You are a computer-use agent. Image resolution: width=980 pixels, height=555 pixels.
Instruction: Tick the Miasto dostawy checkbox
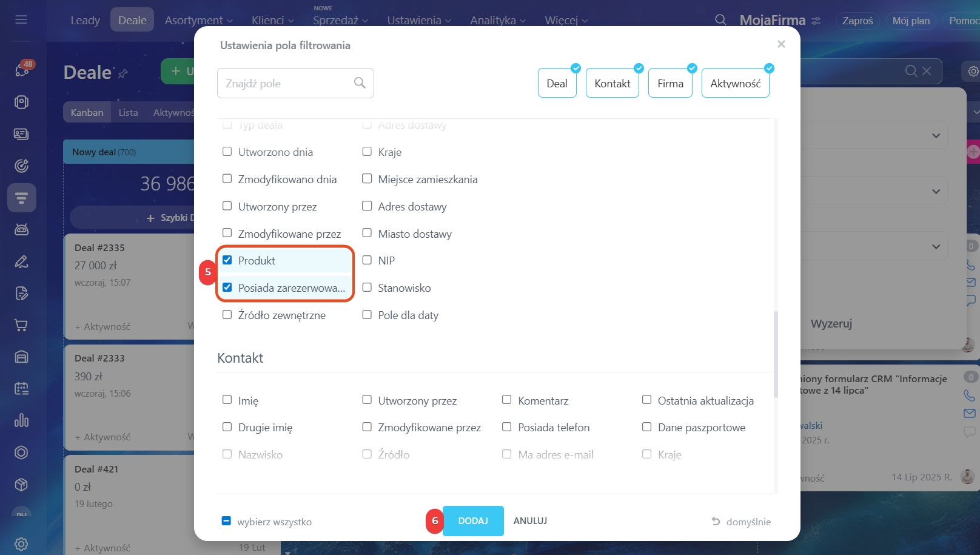367,233
